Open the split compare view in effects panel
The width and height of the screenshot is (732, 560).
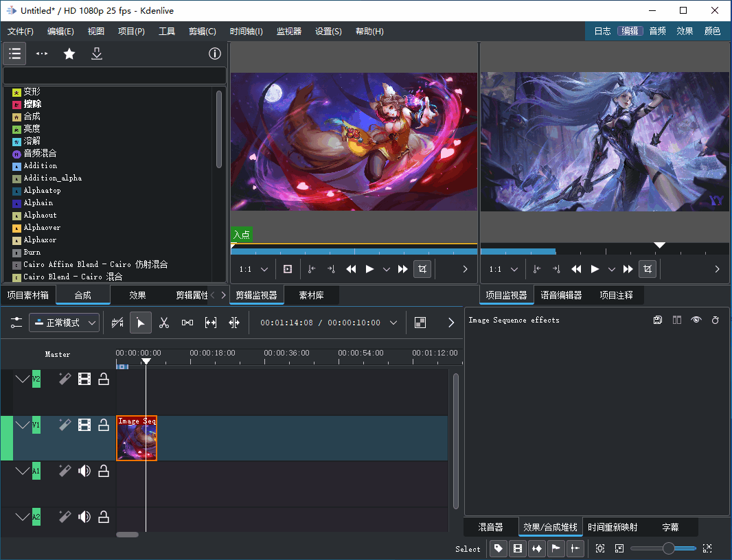coord(677,320)
